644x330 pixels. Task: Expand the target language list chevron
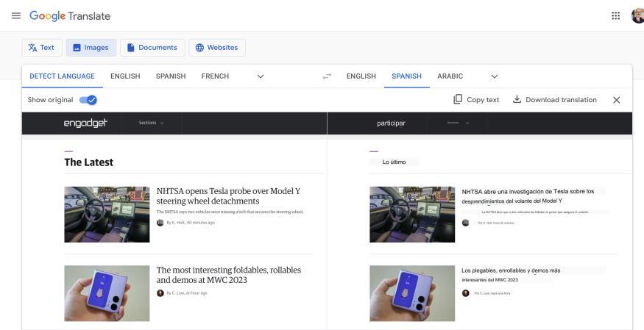point(494,76)
